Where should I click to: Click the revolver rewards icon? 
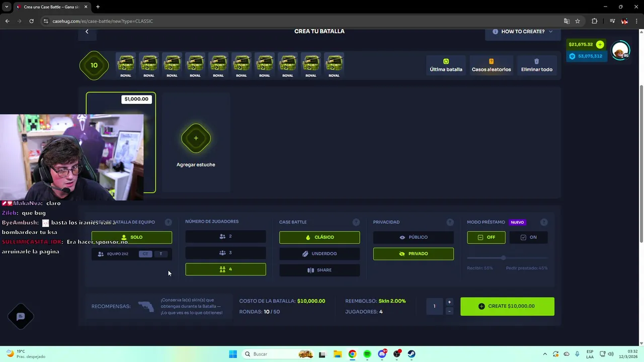(x=146, y=306)
